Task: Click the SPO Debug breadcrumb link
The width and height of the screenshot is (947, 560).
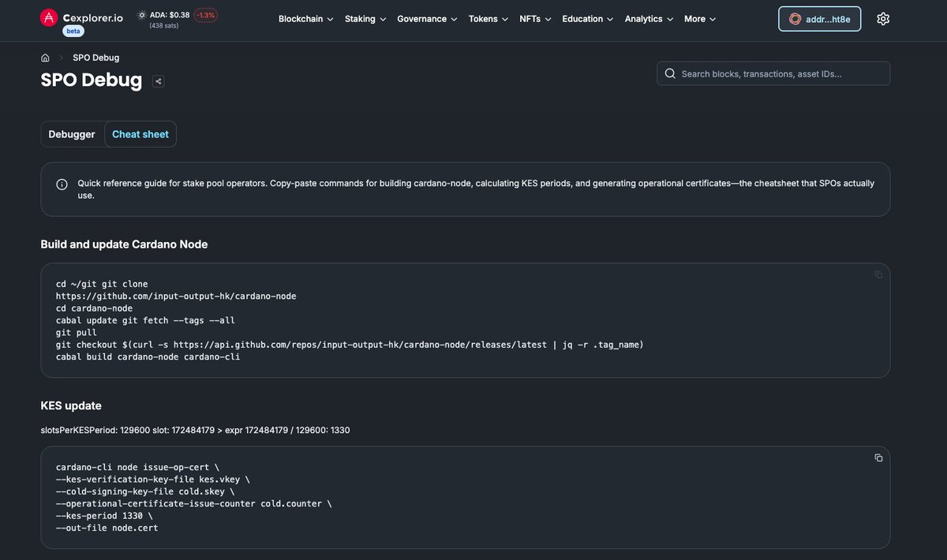Action: coord(95,57)
